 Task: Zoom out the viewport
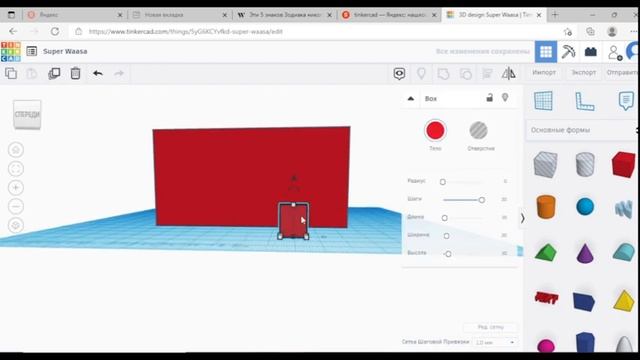[16, 207]
